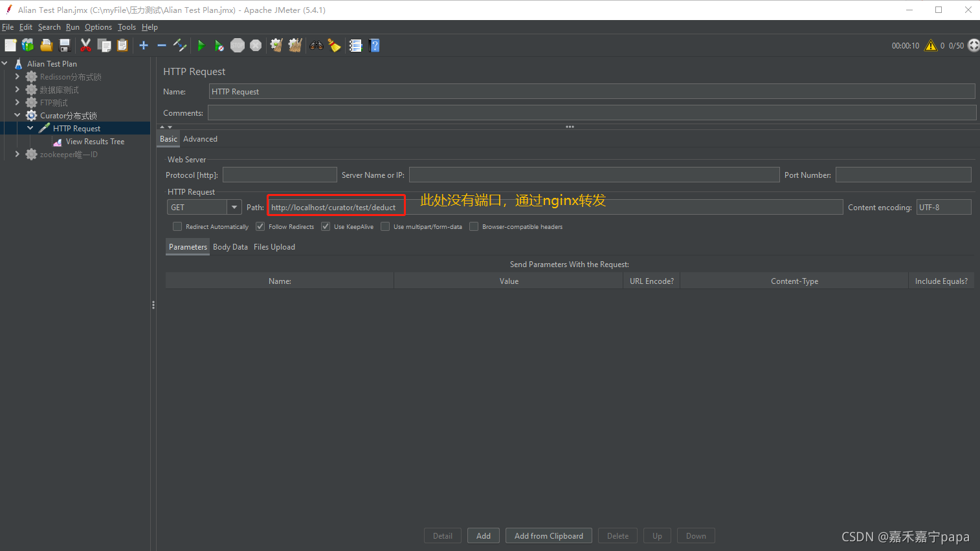Screen dimensions: 980x551
Task: Click the Path field with localhost URL
Action: click(555, 207)
